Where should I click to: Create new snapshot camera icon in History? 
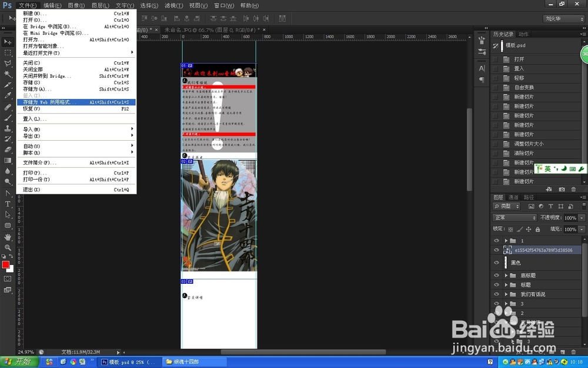[x=562, y=189]
